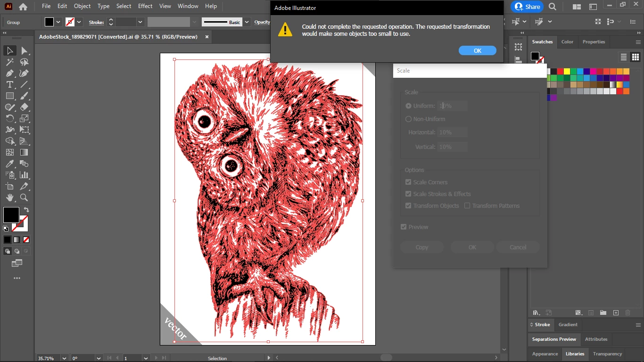Select the Mesh tool
This screenshot has height=362, width=644.
point(10,152)
